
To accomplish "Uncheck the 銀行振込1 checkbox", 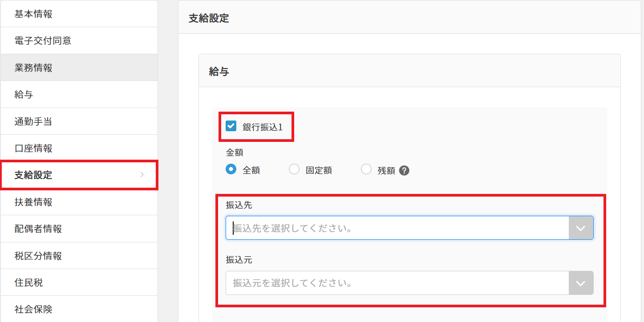I will (231, 126).
